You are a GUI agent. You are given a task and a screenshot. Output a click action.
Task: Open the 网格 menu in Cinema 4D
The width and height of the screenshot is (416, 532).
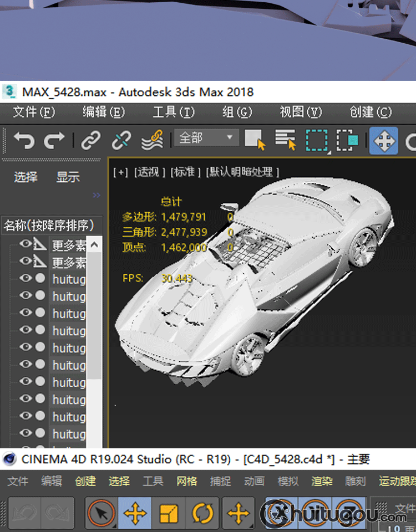(187, 481)
